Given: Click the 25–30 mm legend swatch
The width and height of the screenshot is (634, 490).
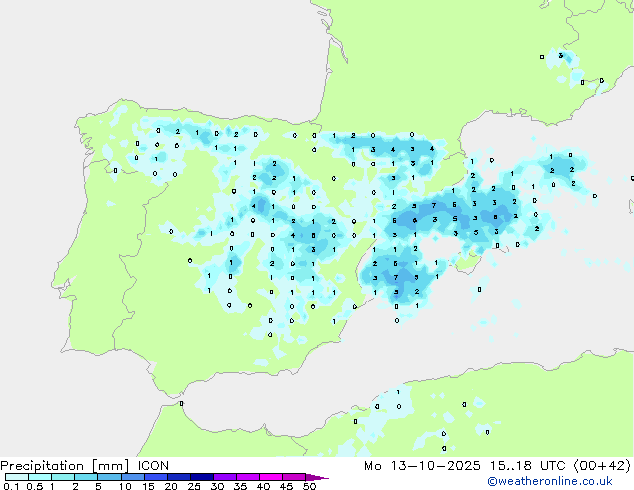Looking at the screenshot, I should tap(201, 477).
